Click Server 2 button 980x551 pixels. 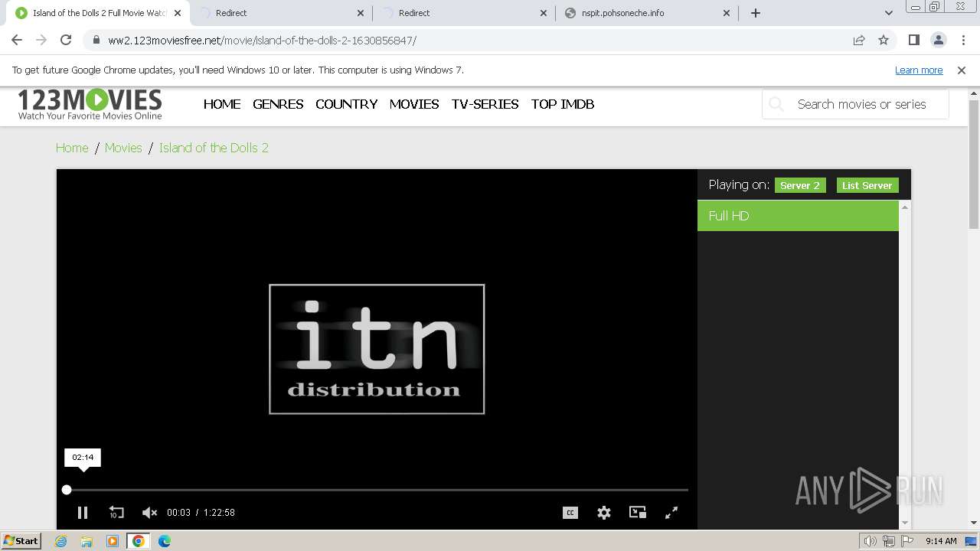click(800, 185)
